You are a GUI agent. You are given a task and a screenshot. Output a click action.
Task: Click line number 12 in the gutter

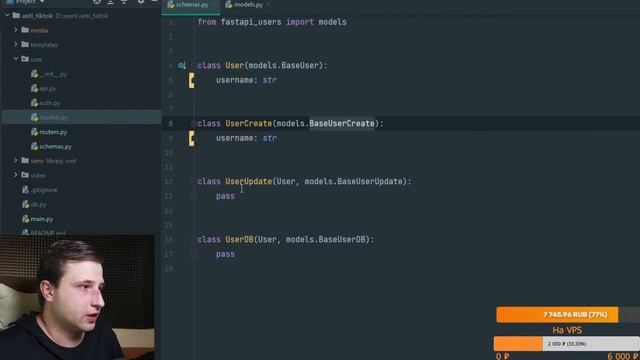point(169,181)
